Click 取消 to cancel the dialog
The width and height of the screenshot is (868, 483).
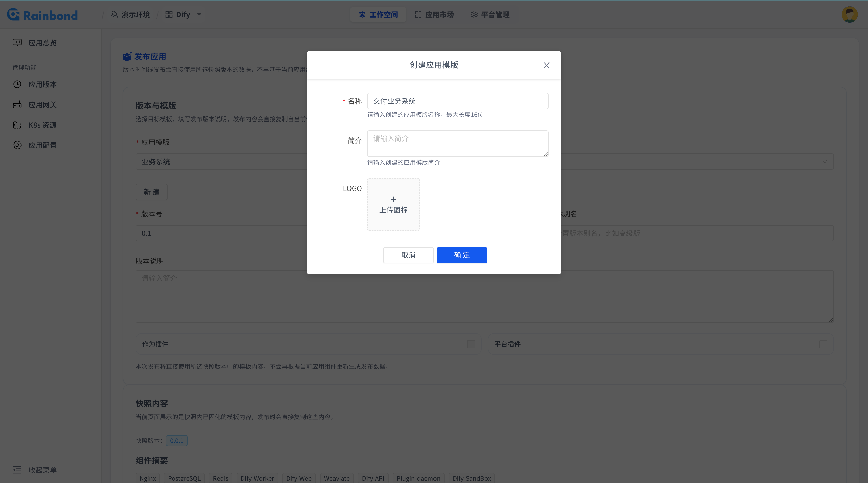[408, 255]
